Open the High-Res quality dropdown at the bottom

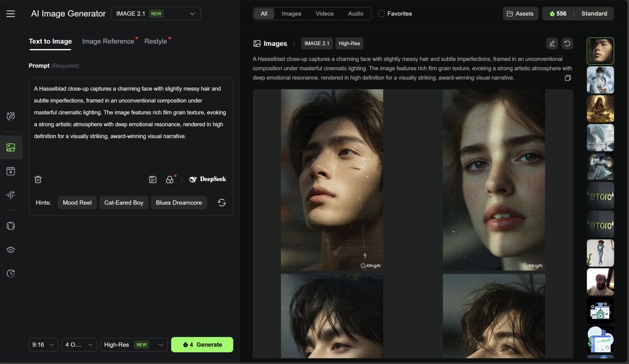tap(134, 344)
